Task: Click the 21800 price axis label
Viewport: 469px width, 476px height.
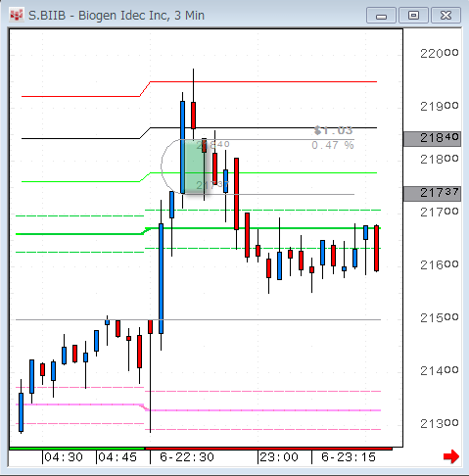Action: (x=440, y=160)
